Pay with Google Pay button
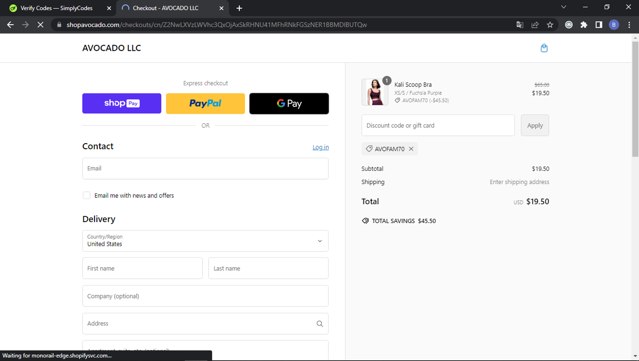This screenshot has width=639, height=361. click(289, 103)
